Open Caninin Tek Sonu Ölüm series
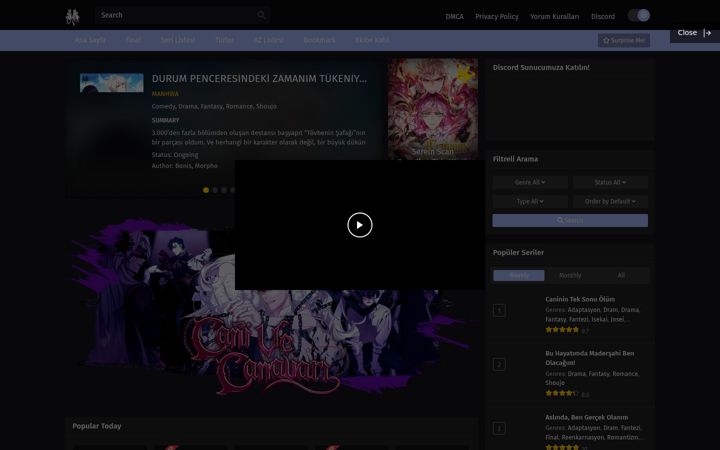This screenshot has height=450, width=720. (x=579, y=299)
